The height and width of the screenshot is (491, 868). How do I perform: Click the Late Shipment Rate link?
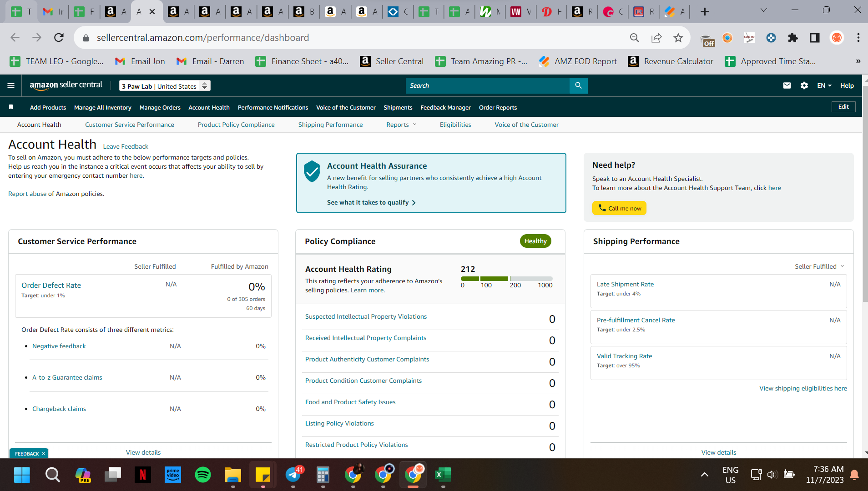(625, 284)
